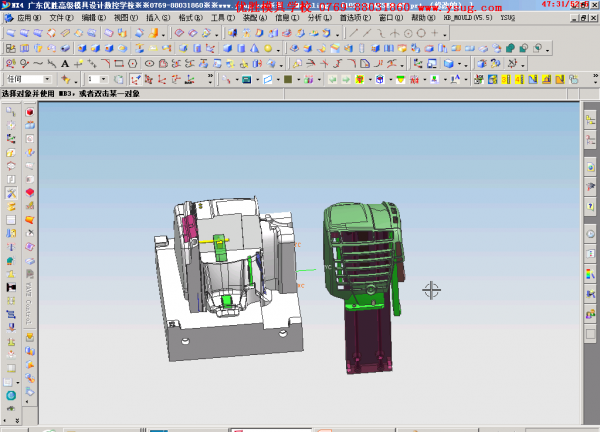Select the ellipse curve tool
The height and width of the screenshot is (432, 600).
(x=149, y=64)
